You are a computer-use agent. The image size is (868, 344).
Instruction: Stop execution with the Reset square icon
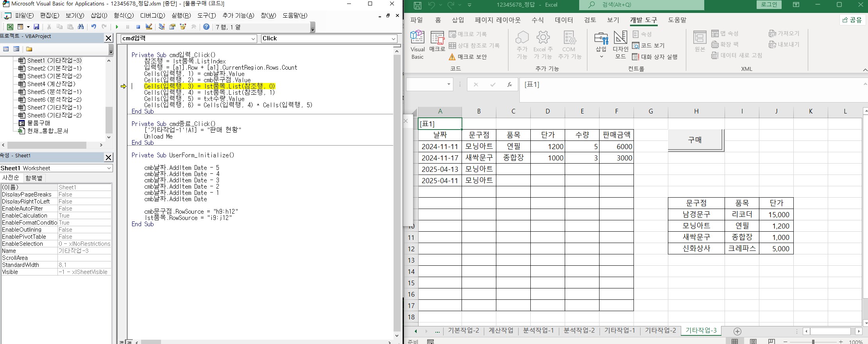(x=138, y=27)
